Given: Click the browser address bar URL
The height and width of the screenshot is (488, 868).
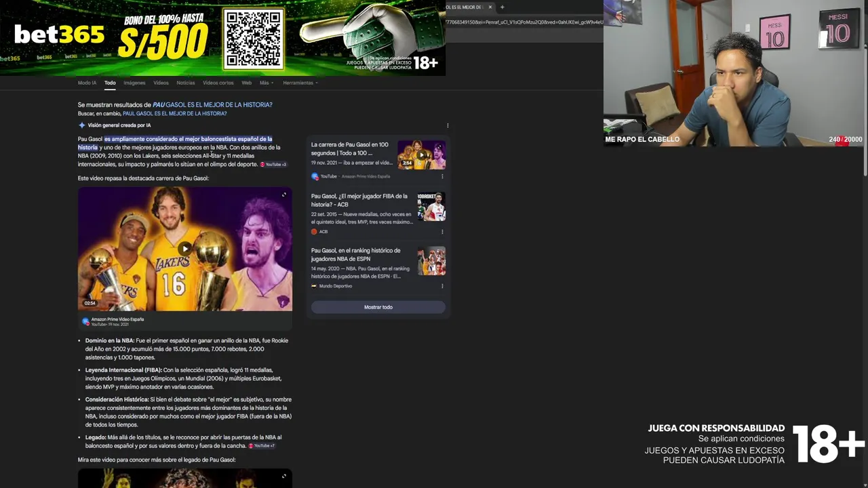Looking at the screenshot, I should coord(524,22).
